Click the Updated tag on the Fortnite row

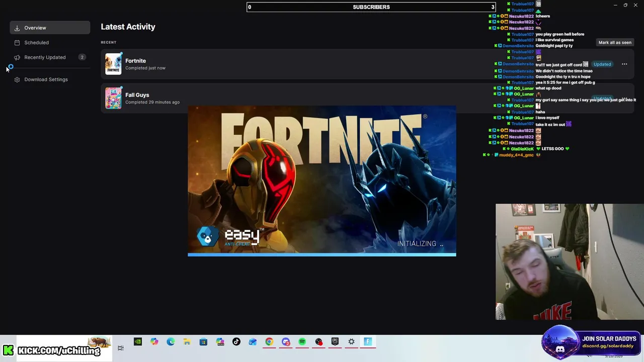point(602,64)
